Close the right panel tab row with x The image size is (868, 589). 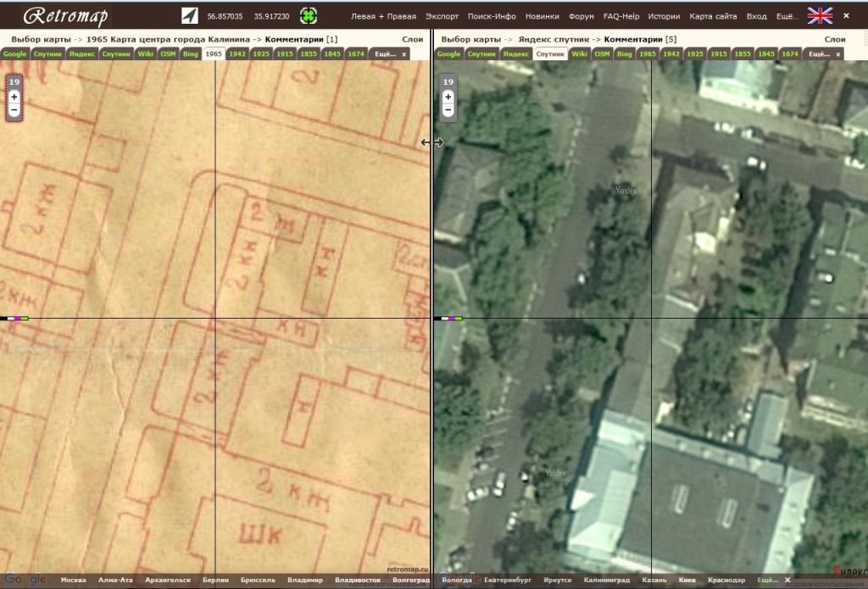[838, 54]
